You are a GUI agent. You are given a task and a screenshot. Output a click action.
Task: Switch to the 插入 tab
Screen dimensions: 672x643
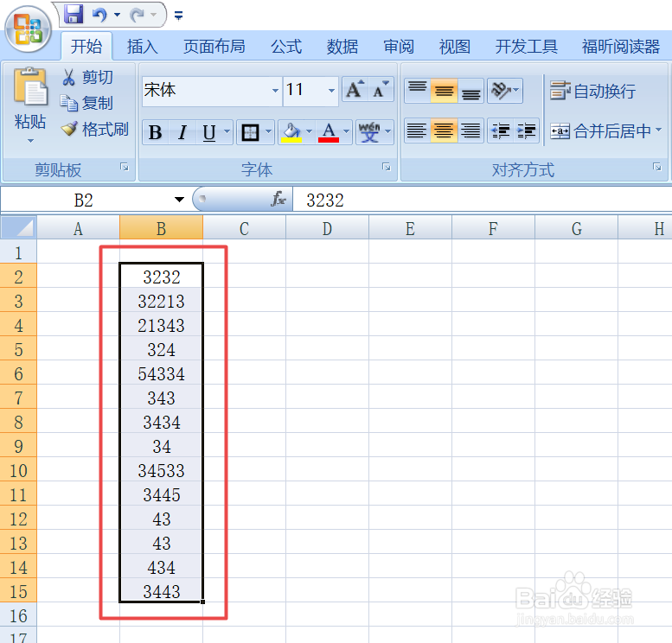143,47
